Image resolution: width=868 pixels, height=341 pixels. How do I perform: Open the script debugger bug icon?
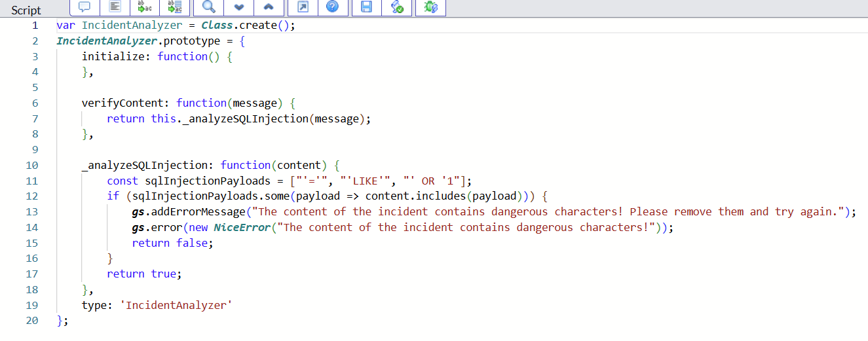coord(430,7)
